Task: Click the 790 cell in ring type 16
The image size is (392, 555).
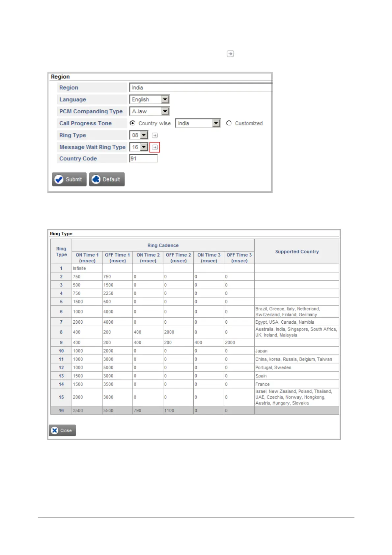Action: click(148, 410)
